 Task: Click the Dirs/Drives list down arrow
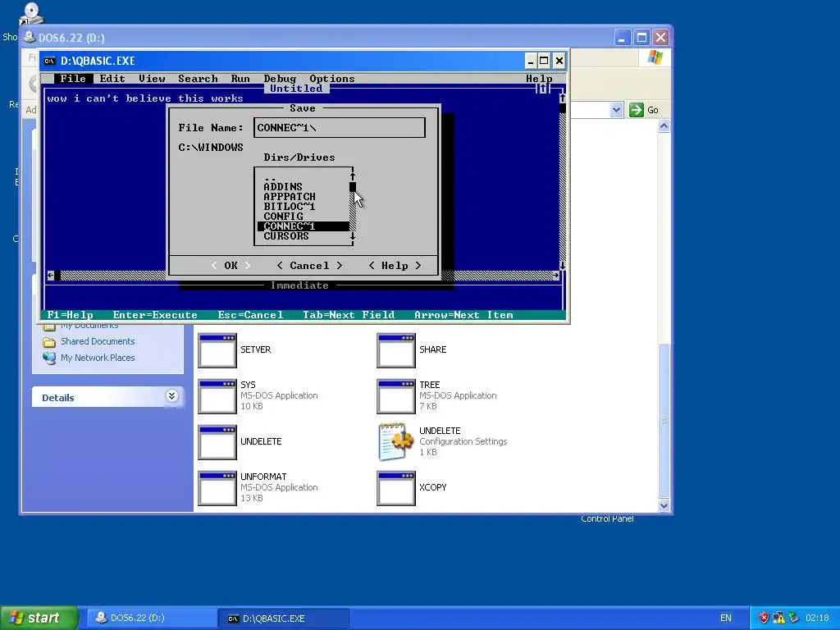pyautogui.click(x=353, y=236)
